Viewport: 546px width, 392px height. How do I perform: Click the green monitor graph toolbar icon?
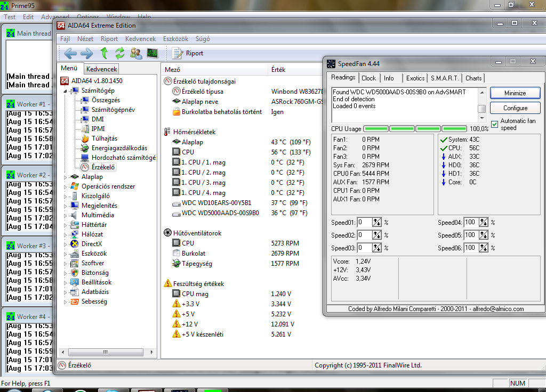tap(152, 53)
